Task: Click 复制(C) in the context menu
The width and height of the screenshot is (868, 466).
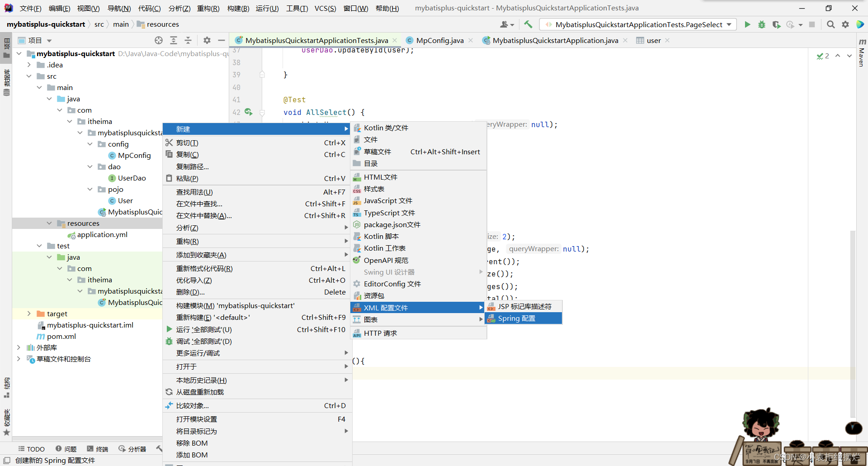Action: pos(257,154)
